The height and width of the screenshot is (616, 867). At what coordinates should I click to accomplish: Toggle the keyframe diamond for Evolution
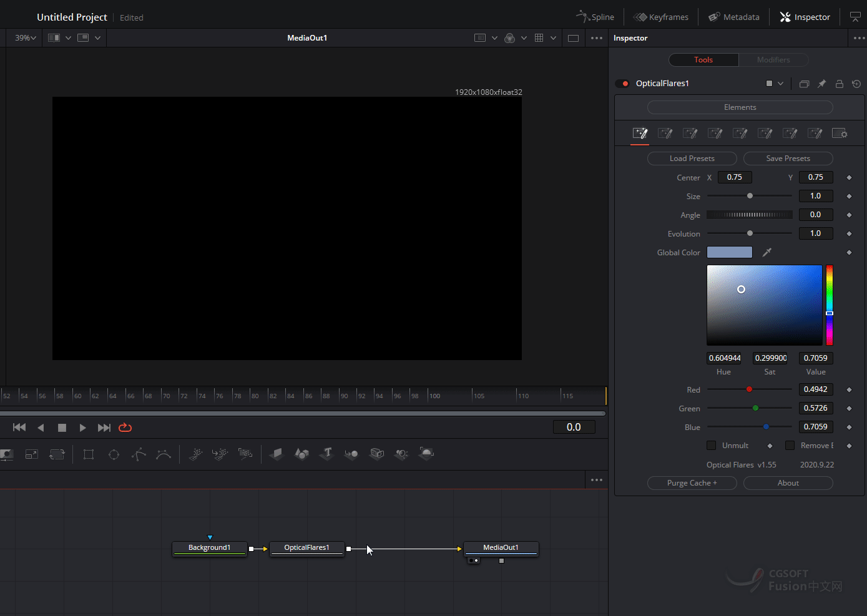click(849, 233)
